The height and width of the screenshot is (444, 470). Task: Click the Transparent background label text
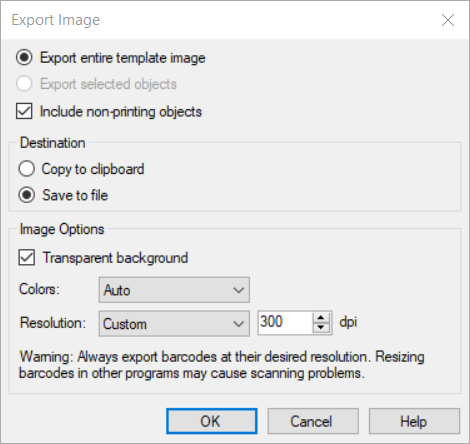(115, 258)
